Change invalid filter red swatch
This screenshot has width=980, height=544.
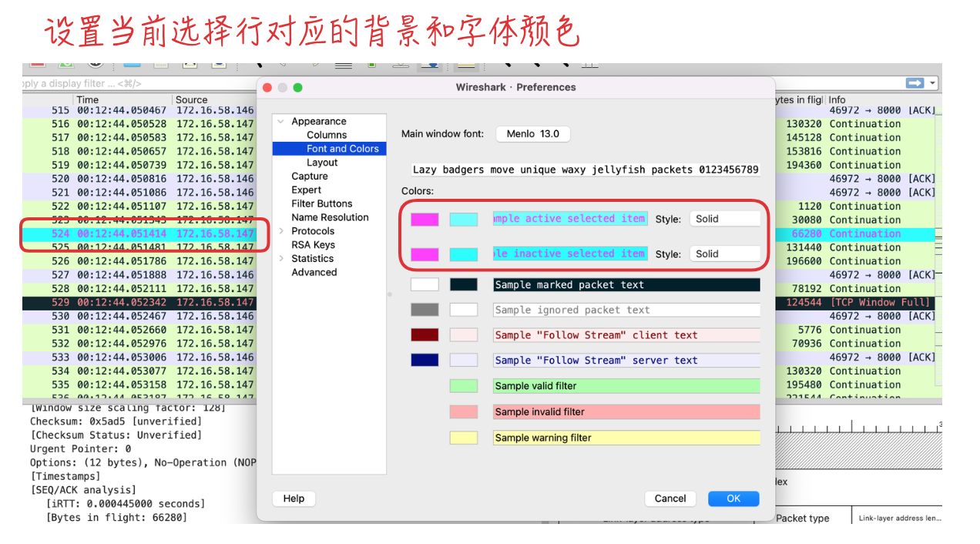coord(464,412)
